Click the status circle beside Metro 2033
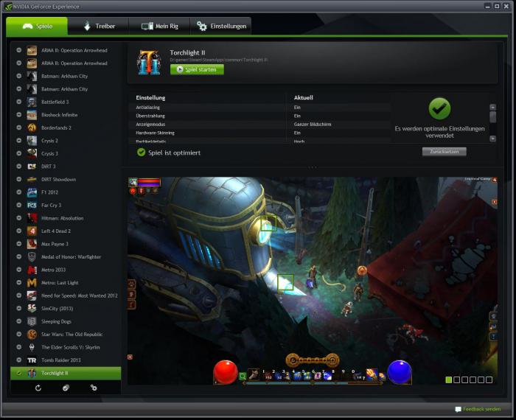The height and width of the screenshot is (420, 516). 19,270
